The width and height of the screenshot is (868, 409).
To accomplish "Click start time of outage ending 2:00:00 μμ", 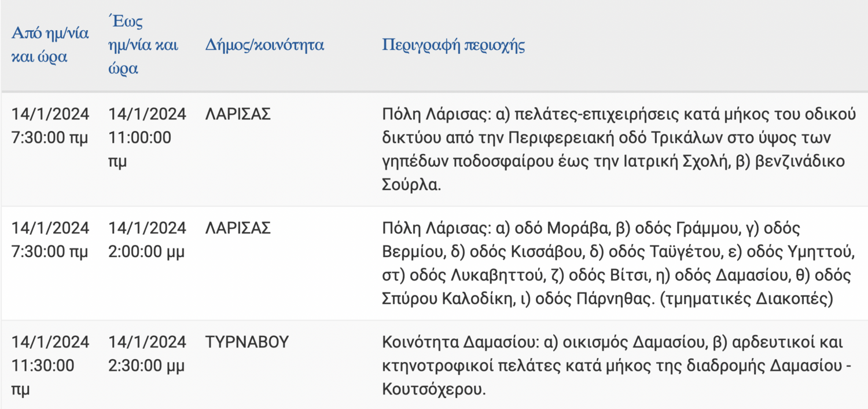I will point(50,240).
